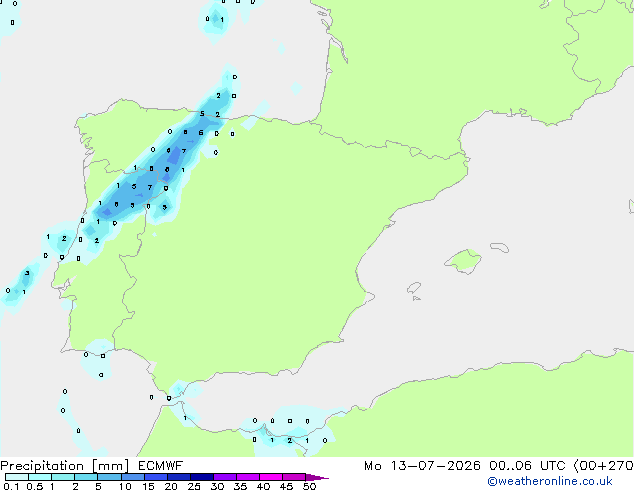Viewport: 634px width, 490px height.
Task: Click the legend swatch starting at 2 mm
Action: point(86,477)
